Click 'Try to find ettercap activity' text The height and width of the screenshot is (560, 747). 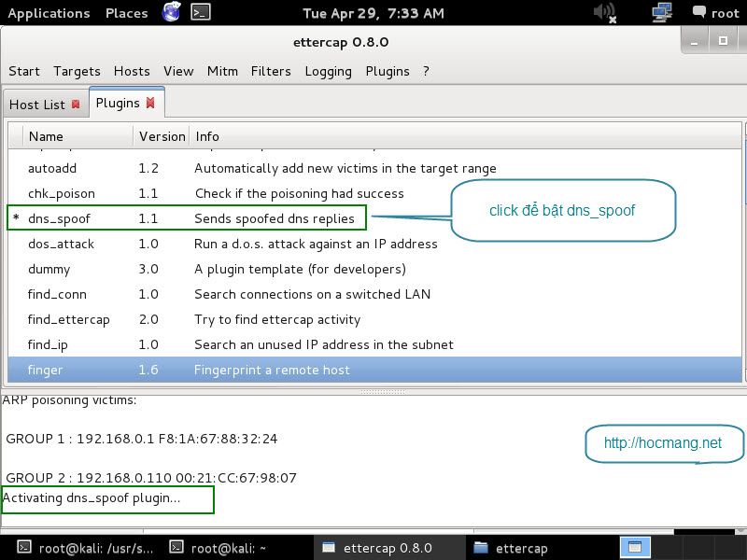(277, 319)
